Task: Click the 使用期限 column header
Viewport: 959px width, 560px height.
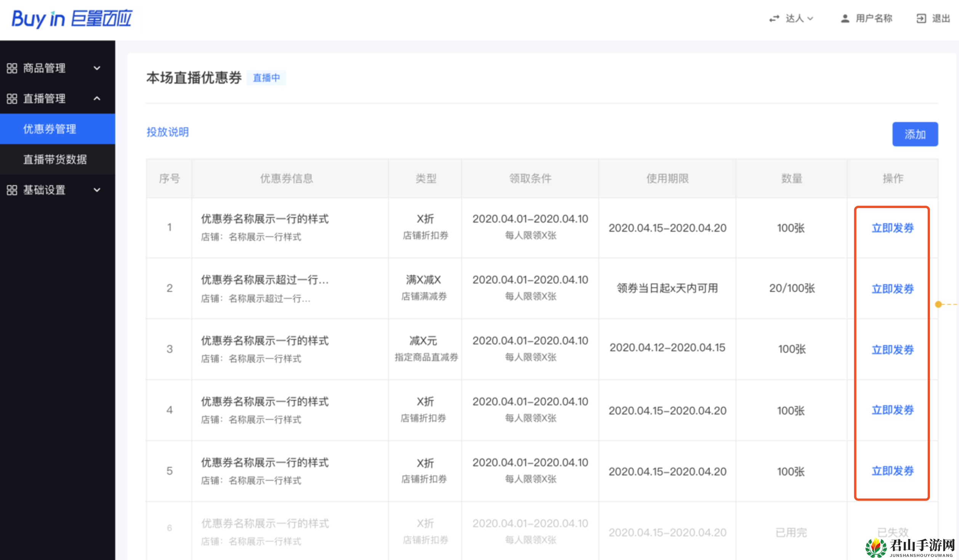Action: pyautogui.click(x=667, y=178)
